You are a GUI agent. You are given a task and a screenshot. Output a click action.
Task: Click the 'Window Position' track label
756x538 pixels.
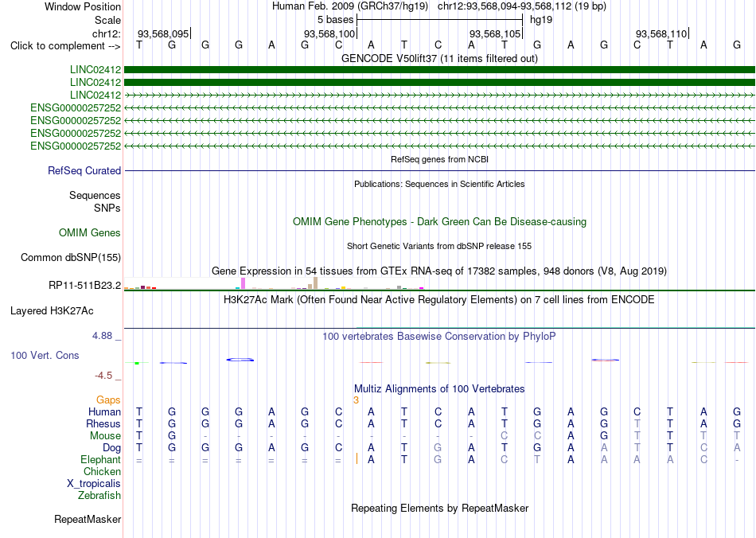click(x=83, y=6)
